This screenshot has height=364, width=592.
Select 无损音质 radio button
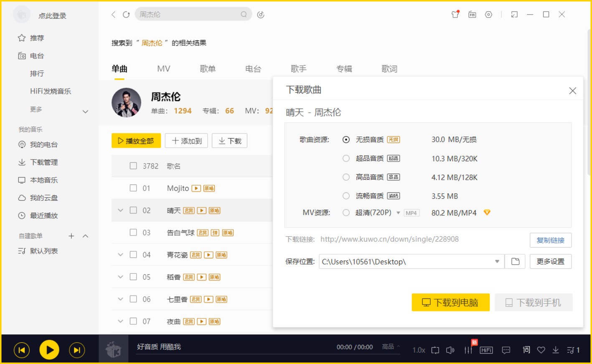346,140
